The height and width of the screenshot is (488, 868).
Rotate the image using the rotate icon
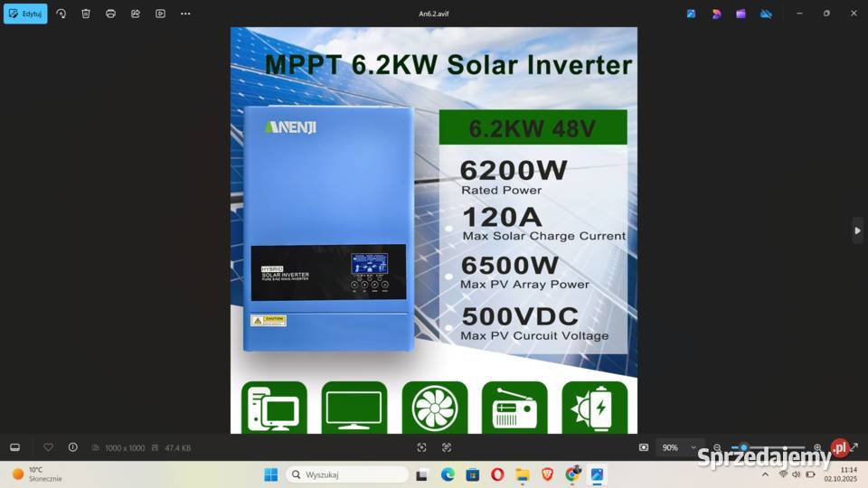61,14
